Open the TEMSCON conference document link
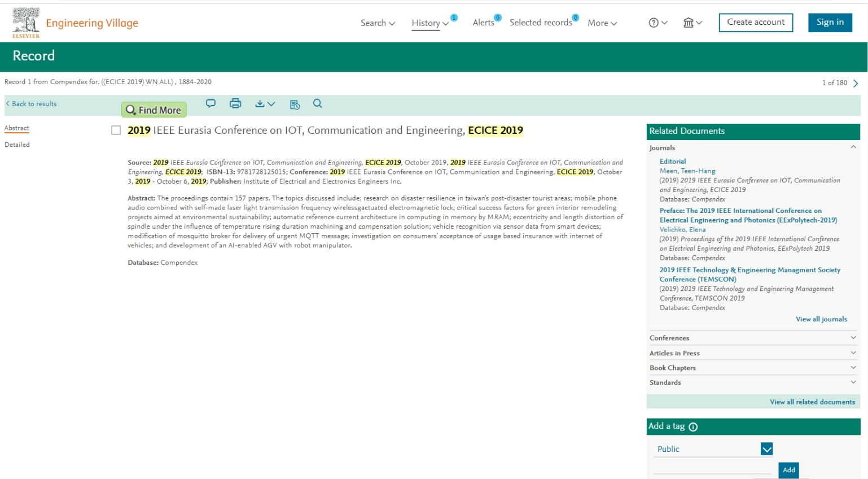 750,275
